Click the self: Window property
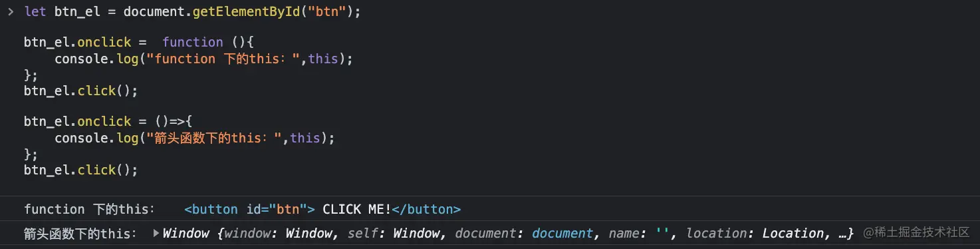This screenshot has width=980, height=249. 397,233
